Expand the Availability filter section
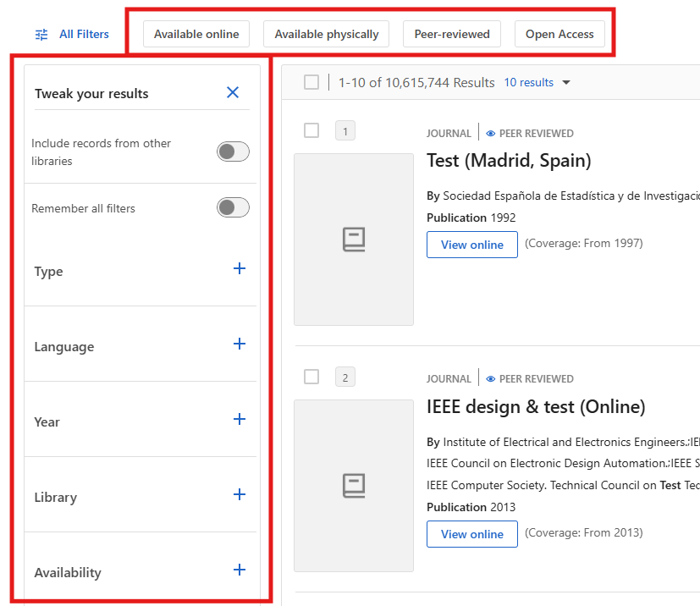700x606 pixels. click(x=240, y=570)
